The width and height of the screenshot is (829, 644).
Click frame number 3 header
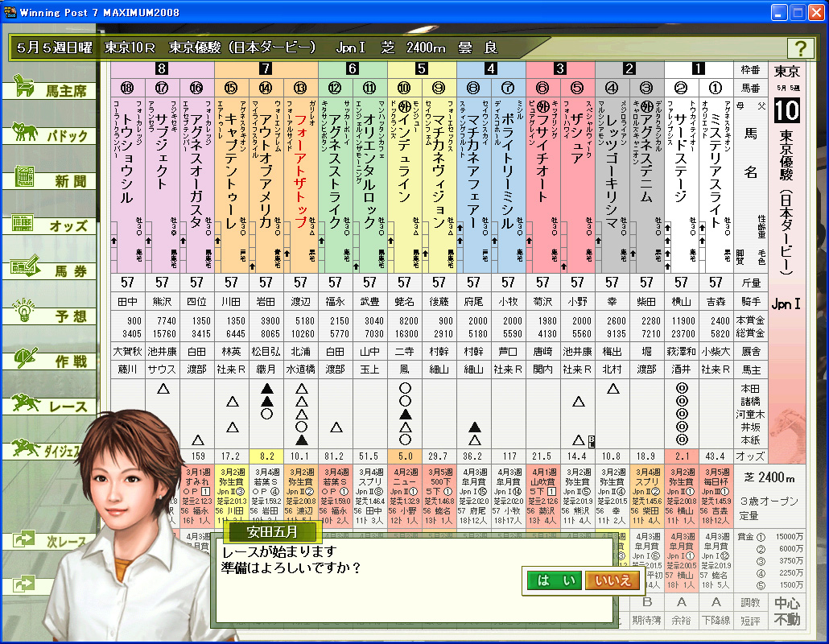(560, 68)
